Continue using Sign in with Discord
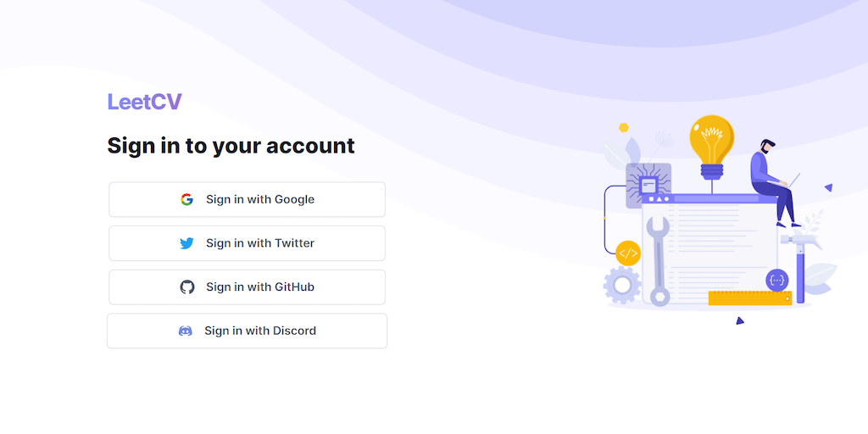Image resolution: width=868 pixels, height=434 pixels. click(x=247, y=331)
